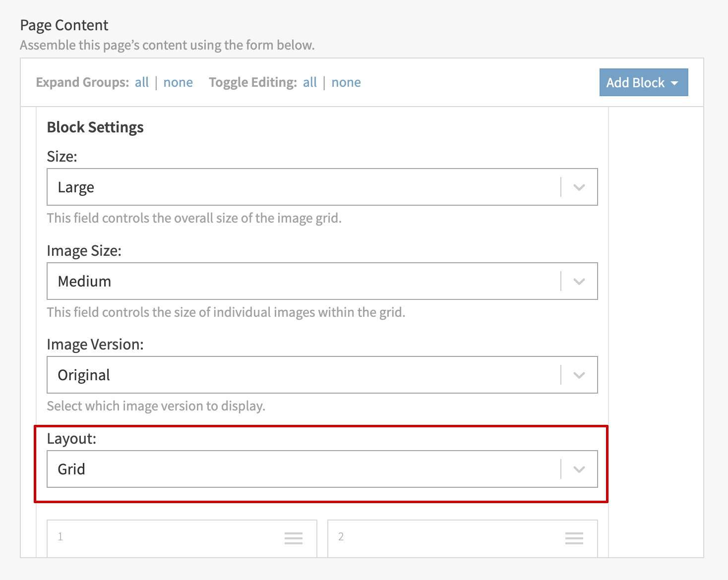The image size is (728, 580).
Task: Open the Image Size dropdown showing Medium
Action: 303,282
